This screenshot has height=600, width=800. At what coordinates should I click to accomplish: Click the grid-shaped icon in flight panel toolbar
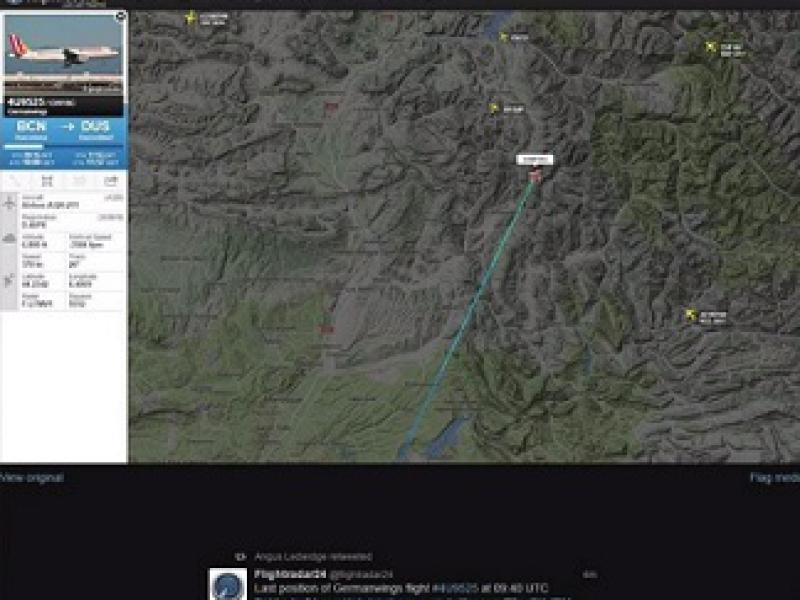[x=47, y=180]
